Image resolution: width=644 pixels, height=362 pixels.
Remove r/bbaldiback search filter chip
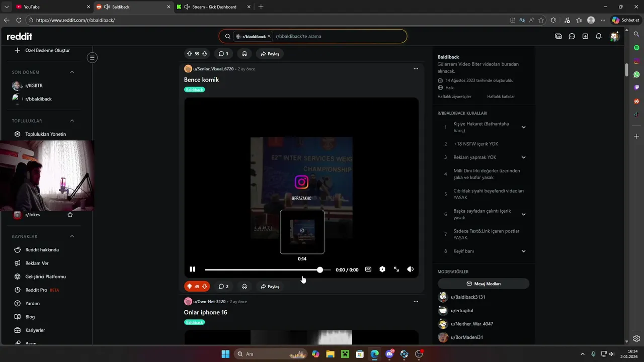tap(269, 36)
